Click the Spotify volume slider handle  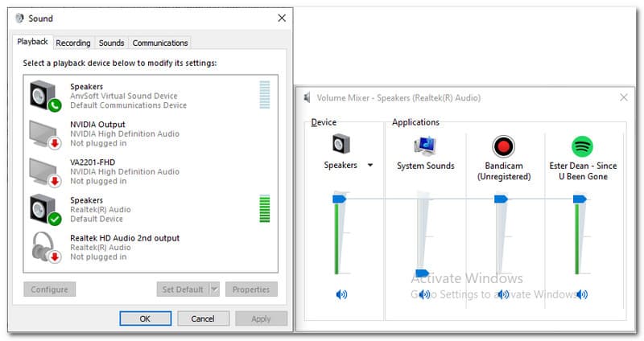click(x=580, y=199)
